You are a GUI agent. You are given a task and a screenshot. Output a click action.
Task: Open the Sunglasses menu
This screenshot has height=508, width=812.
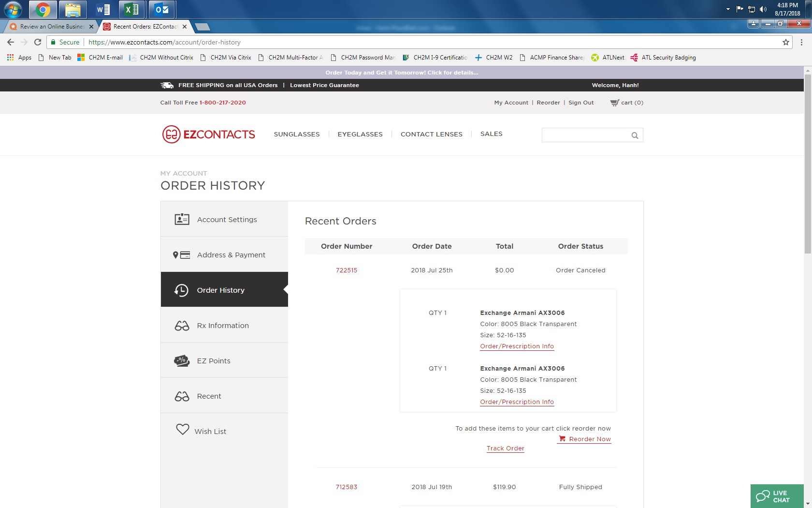296,134
